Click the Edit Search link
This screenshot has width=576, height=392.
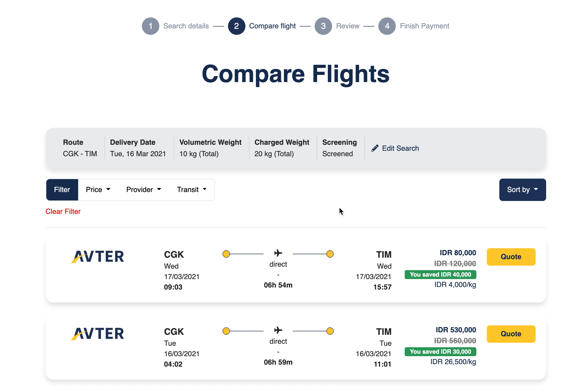pyautogui.click(x=400, y=148)
